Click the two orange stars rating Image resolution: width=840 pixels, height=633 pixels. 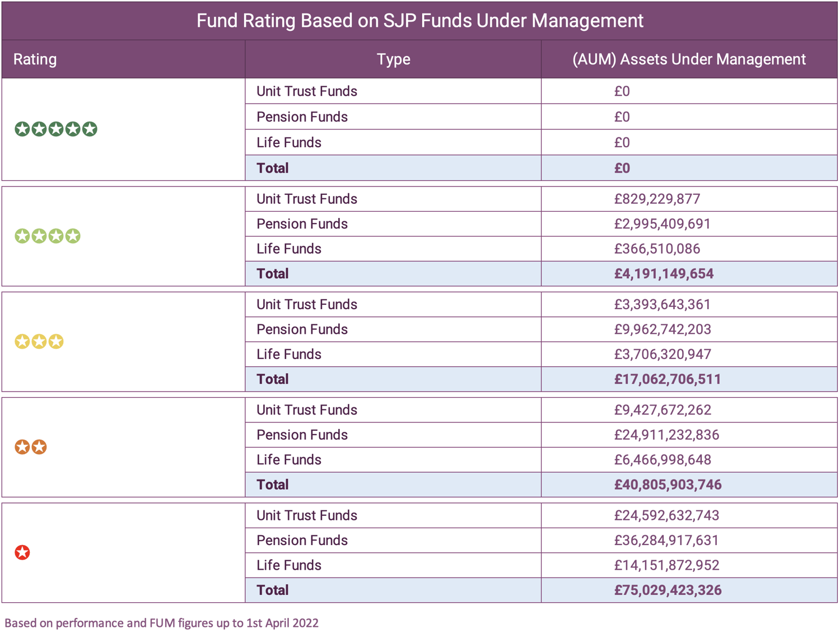point(31,447)
